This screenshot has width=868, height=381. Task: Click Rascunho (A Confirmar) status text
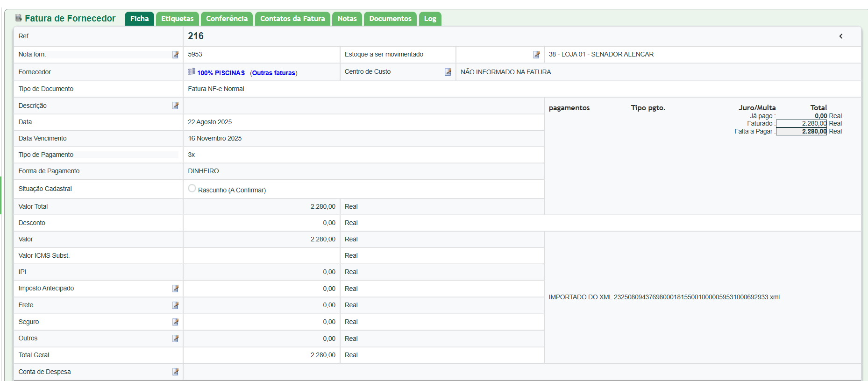pyautogui.click(x=232, y=190)
